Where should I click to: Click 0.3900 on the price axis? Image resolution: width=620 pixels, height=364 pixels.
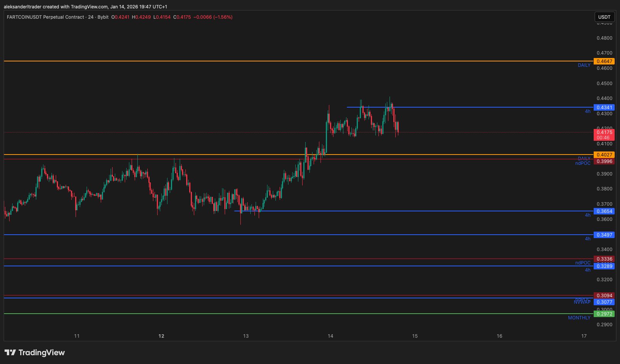[x=604, y=174]
